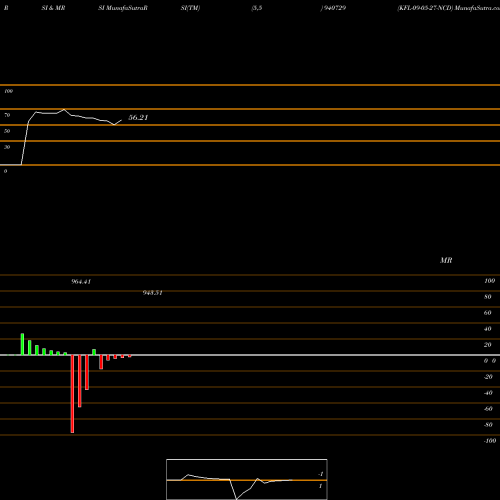
Task: Click the -1 label in mini chart
Action: click(321, 474)
